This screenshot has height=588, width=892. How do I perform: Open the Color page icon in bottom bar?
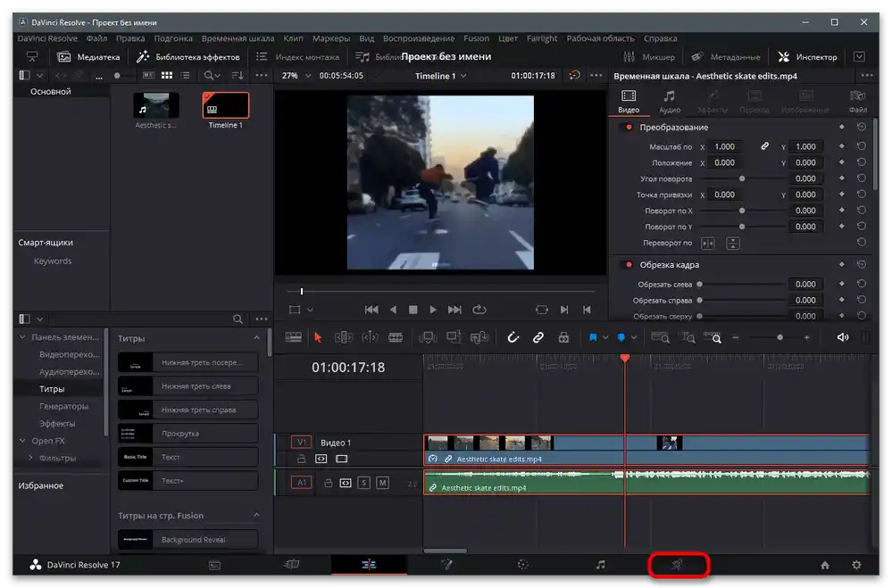523,565
